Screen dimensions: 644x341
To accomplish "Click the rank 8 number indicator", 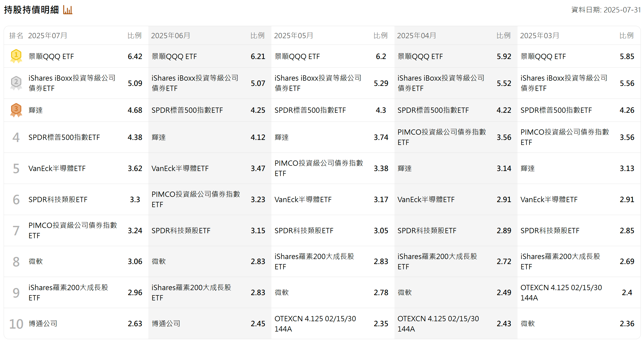I will coord(16,261).
